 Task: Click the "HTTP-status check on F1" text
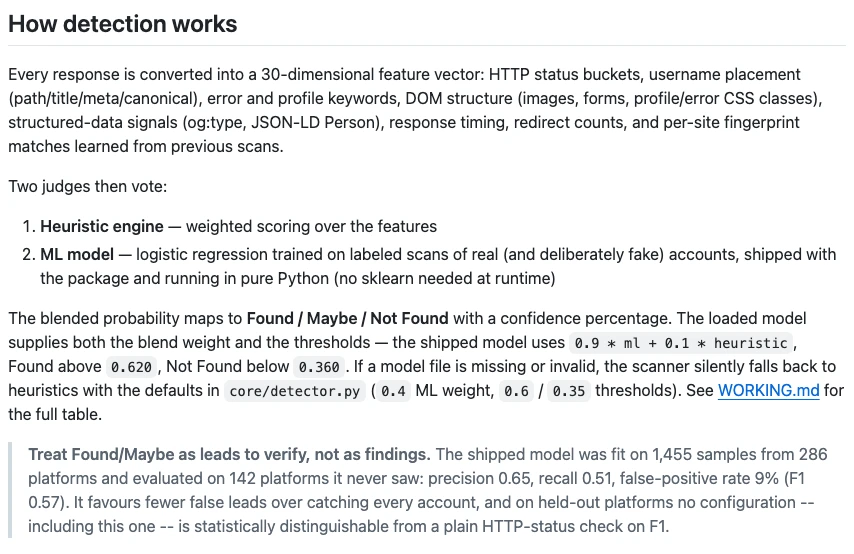[x=575, y=526]
